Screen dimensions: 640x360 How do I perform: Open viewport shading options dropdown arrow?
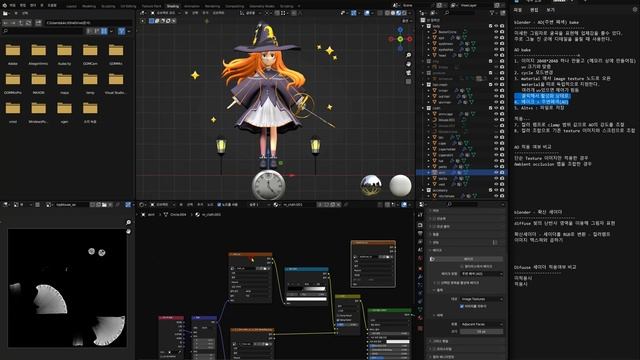409,13
